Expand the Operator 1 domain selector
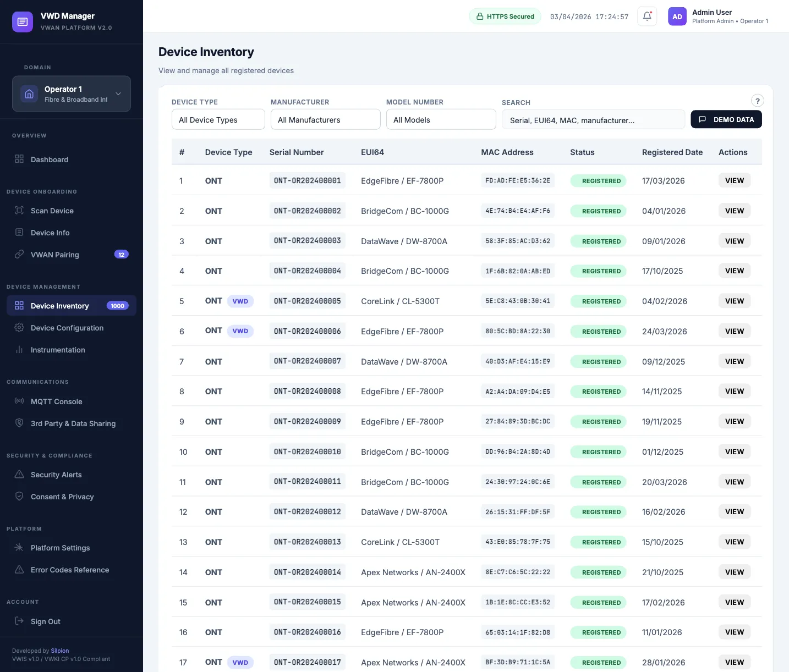Image resolution: width=789 pixels, height=672 pixels. click(72, 94)
